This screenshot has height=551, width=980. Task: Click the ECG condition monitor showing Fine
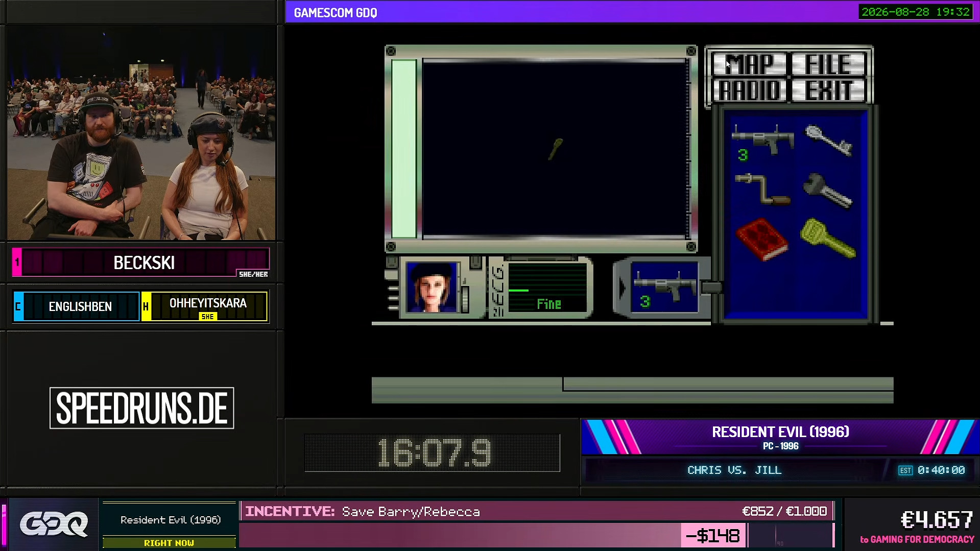(x=547, y=287)
